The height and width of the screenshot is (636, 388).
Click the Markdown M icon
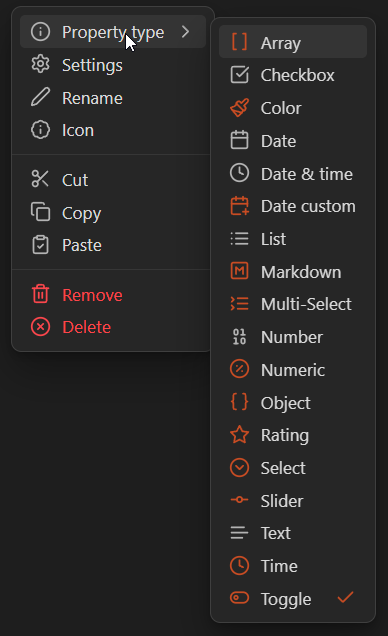point(239,271)
